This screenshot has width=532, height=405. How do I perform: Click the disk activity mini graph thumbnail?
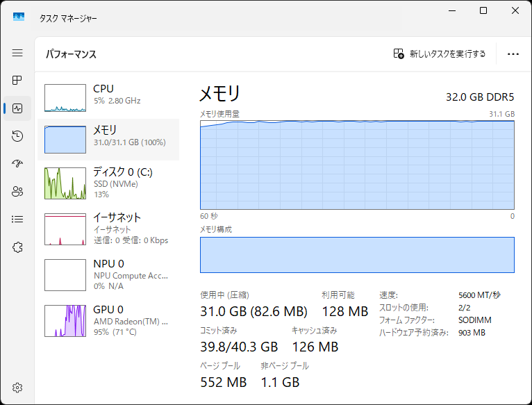pyautogui.click(x=65, y=183)
